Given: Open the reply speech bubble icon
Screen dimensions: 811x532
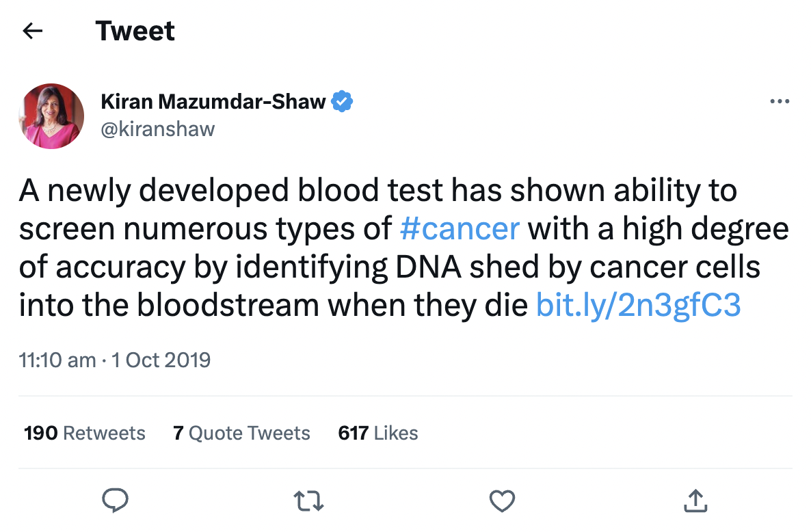Looking at the screenshot, I should (115, 501).
